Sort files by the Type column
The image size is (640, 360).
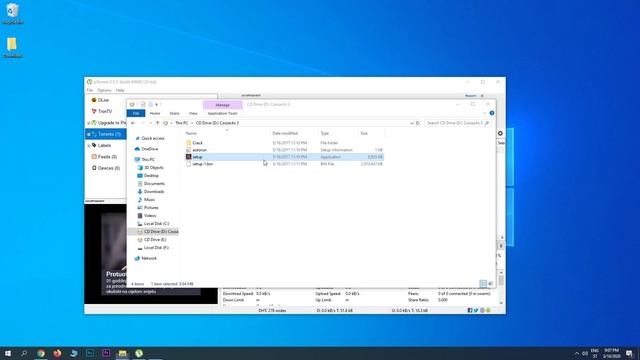point(324,133)
